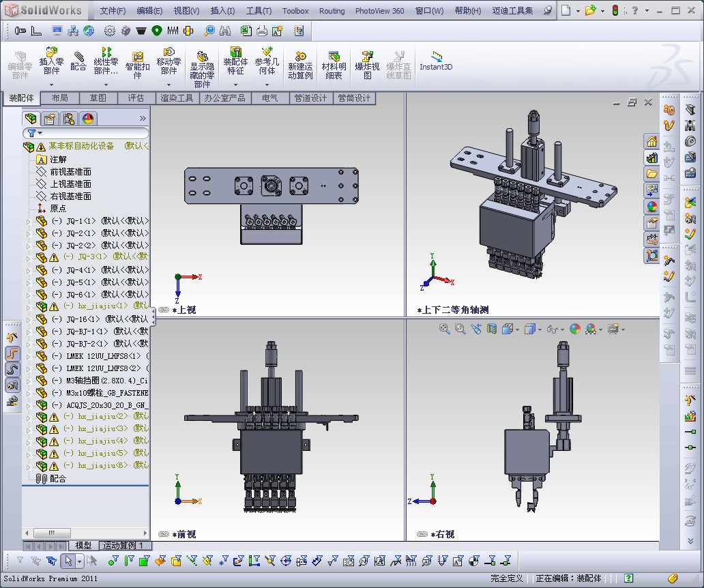
Task: Open the Insert Components dropdown arrow
Action: click(x=51, y=85)
